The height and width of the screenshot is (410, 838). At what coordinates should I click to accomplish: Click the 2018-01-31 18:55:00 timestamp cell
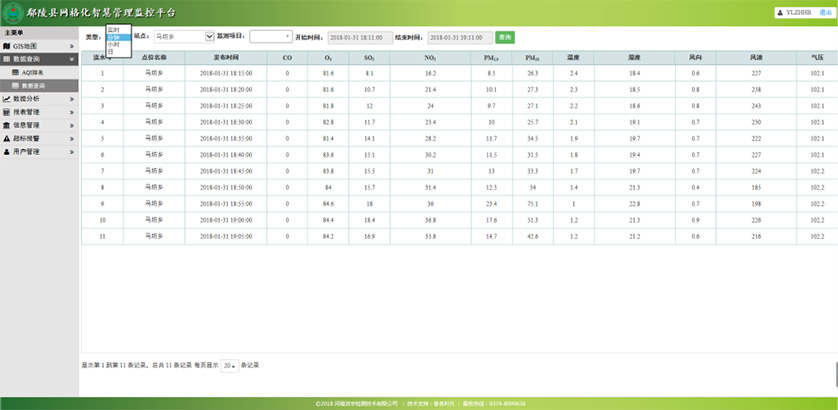[x=226, y=204]
